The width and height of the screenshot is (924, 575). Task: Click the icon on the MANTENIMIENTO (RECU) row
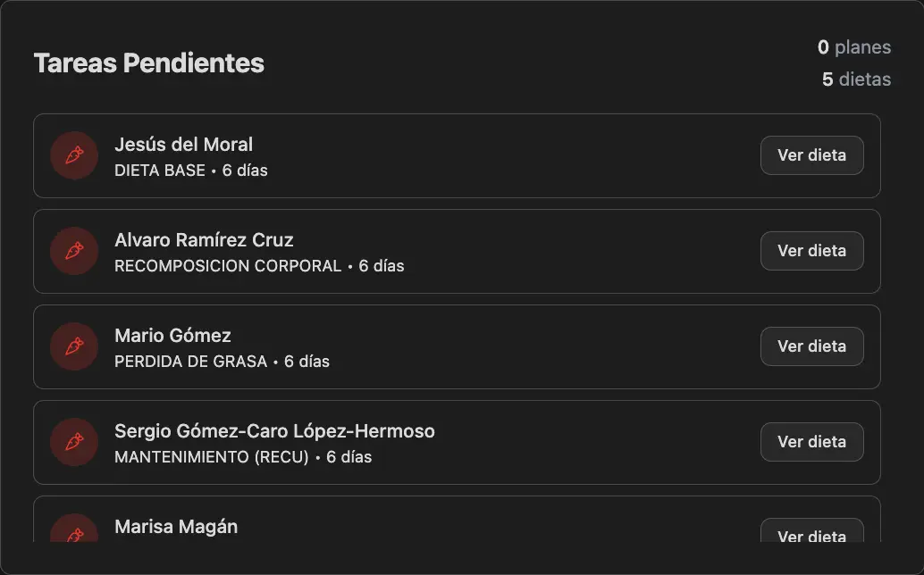pos(74,442)
